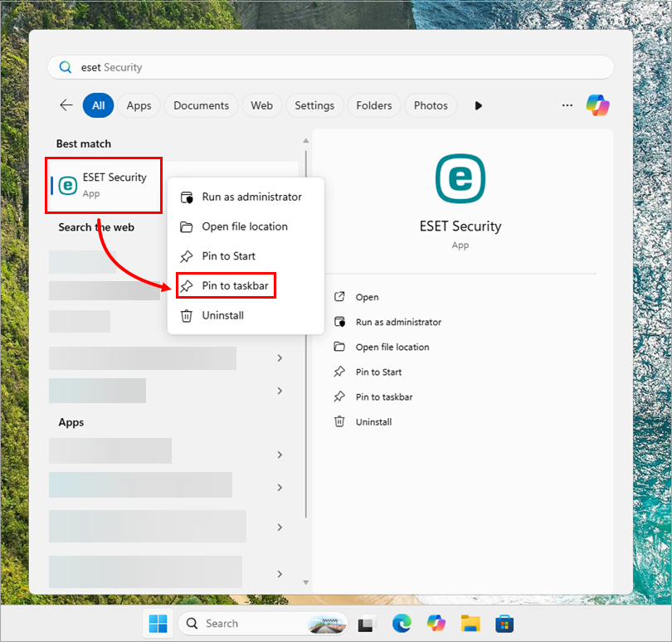Switch to the Apps filter tab
This screenshot has height=642, width=672.
139,105
